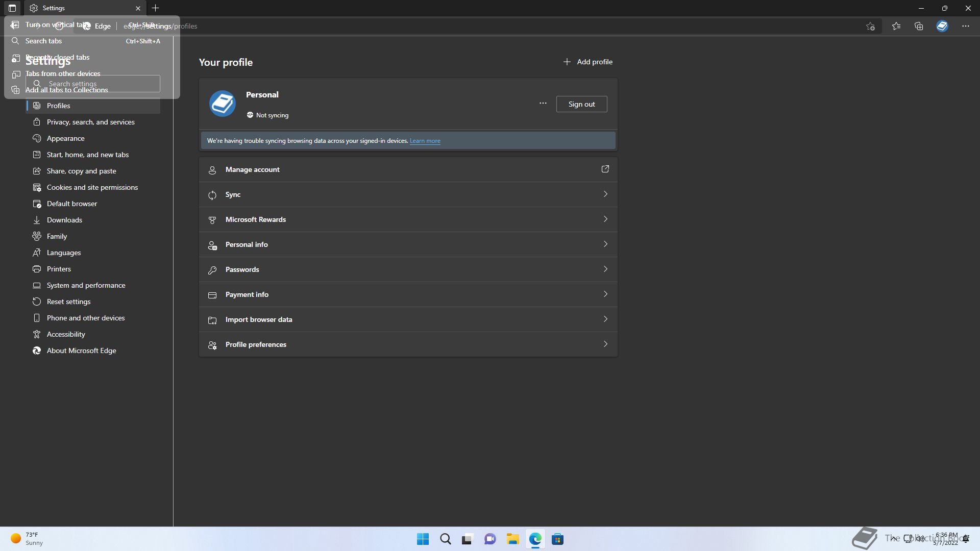
Task: Choose Add all tabs to Collections
Action: point(92,90)
